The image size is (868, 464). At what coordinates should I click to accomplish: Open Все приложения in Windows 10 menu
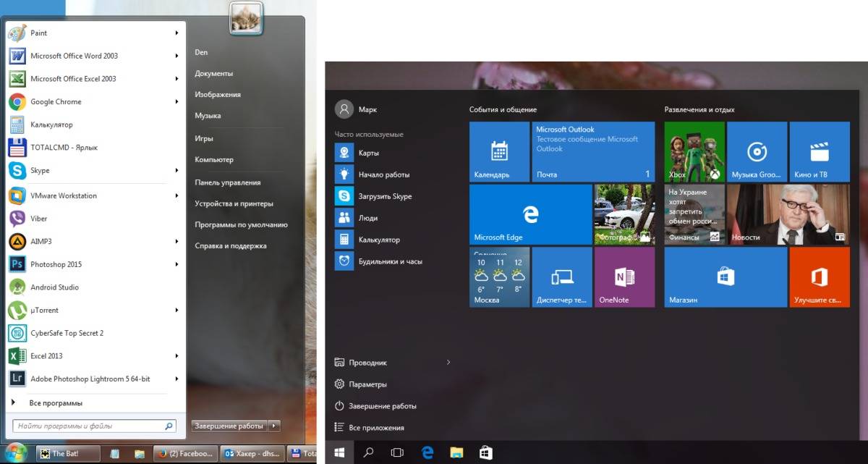coord(378,428)
